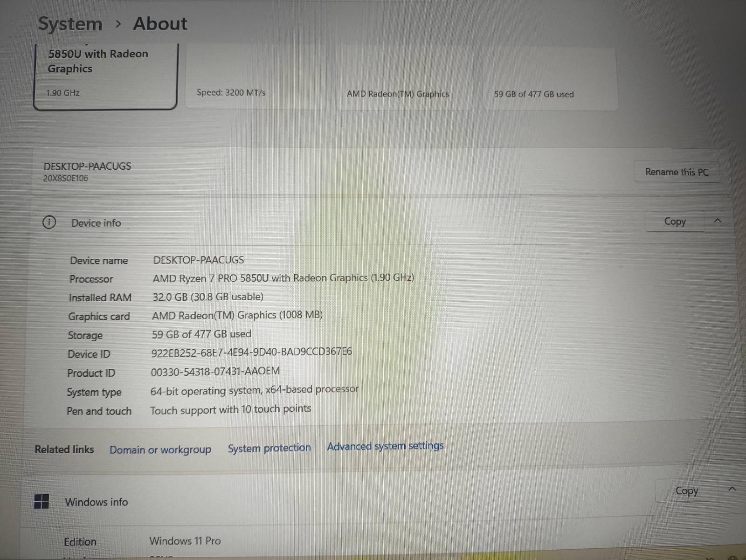The width and height of the screenshot is (746, 560).
Task: Click Device name value DESKTOP-PAACUGS
Action: [x=199, y=260]
